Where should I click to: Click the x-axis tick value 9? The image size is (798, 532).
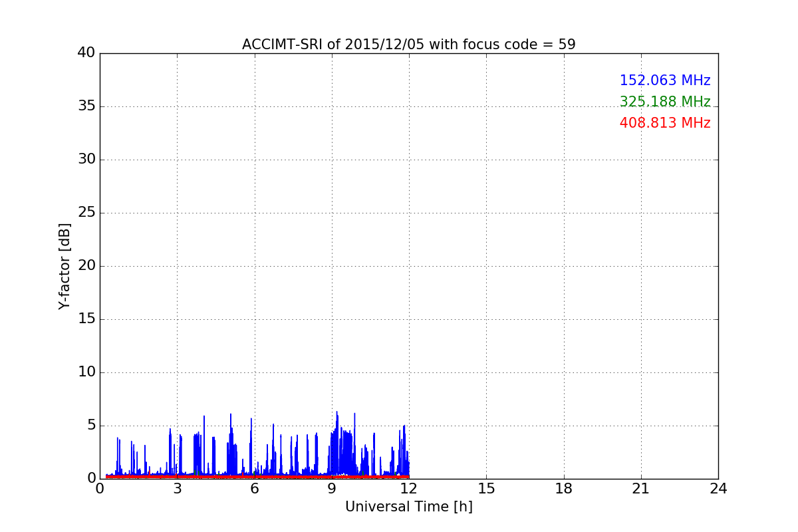(x=332, y=489)
